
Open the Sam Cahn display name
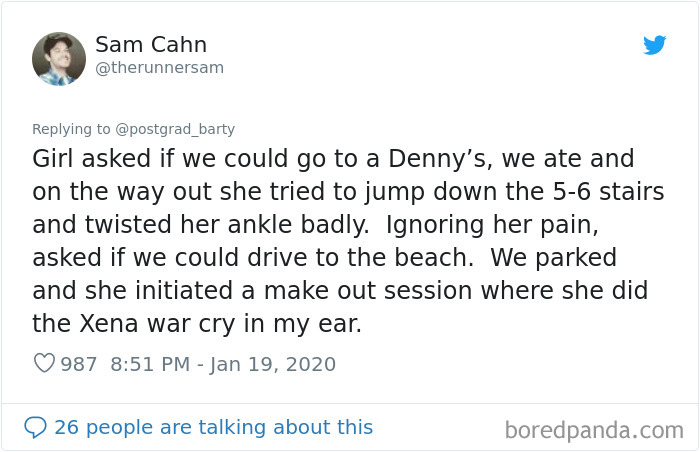point(151,45)
